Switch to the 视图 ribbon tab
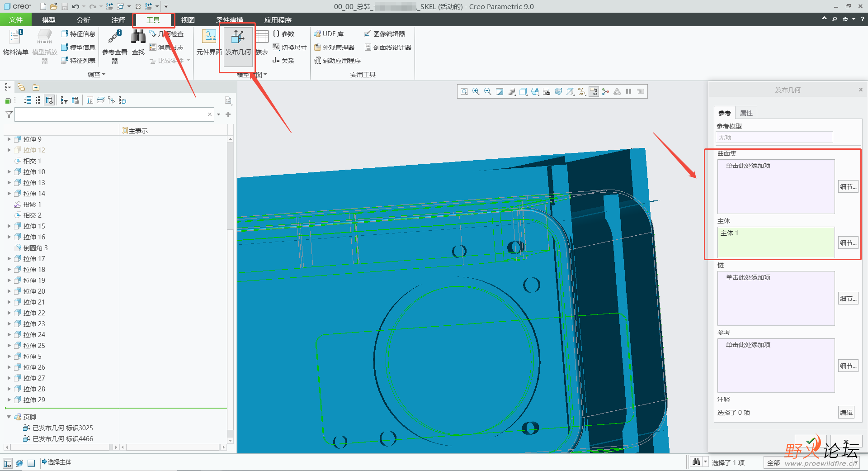 (188, 20)
